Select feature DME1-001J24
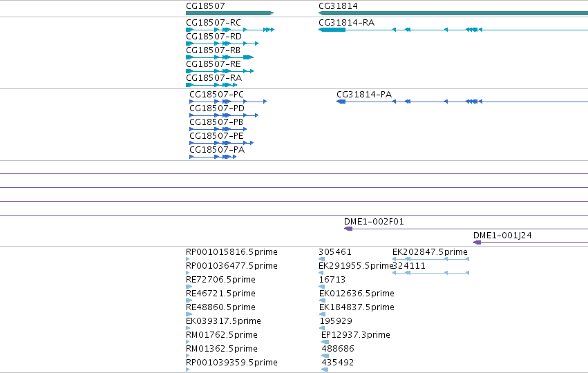 tap(502, 236)
